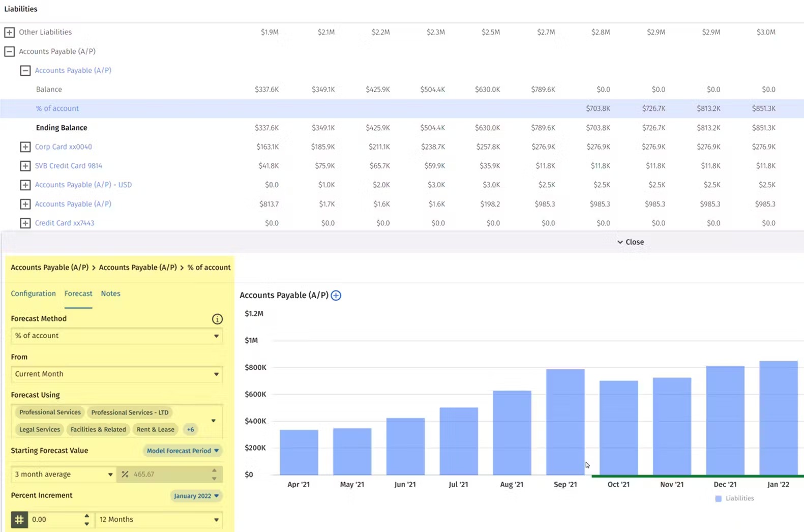Open the Corp Card xx0040 account link

pyautogui.click(x=64, y=147)
